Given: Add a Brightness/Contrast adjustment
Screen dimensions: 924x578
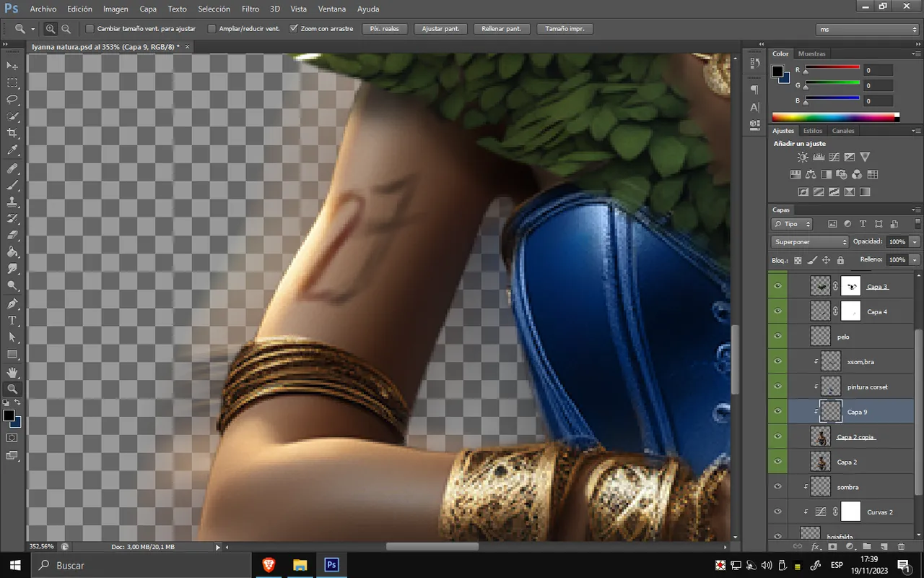Looking at the screenshot, I should tap(803, 157).
